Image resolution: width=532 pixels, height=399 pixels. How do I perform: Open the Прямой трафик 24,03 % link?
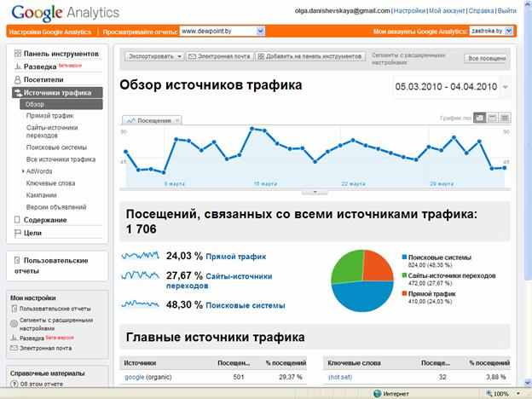coord(236,257)
